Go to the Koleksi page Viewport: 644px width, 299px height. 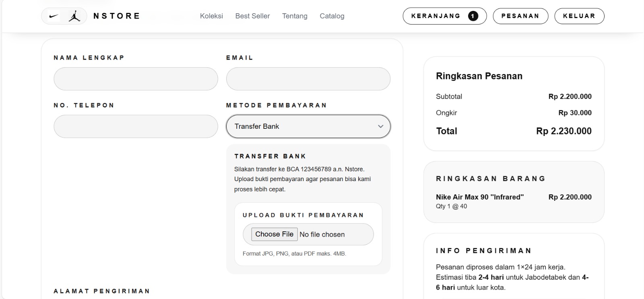tap(211, 16)
